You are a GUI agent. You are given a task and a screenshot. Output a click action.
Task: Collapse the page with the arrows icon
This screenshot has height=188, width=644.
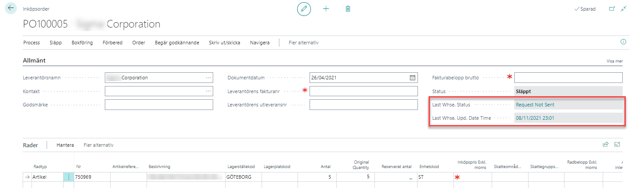click(624, 8)
